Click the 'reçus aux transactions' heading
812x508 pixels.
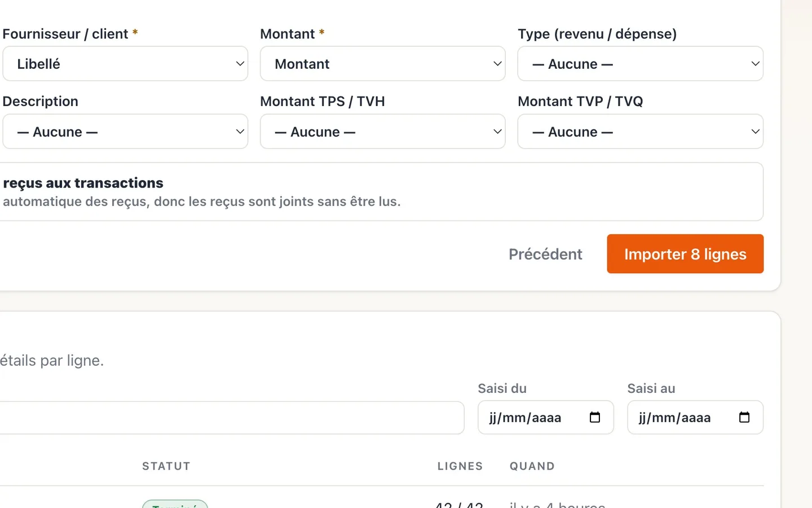pos(83,183)
